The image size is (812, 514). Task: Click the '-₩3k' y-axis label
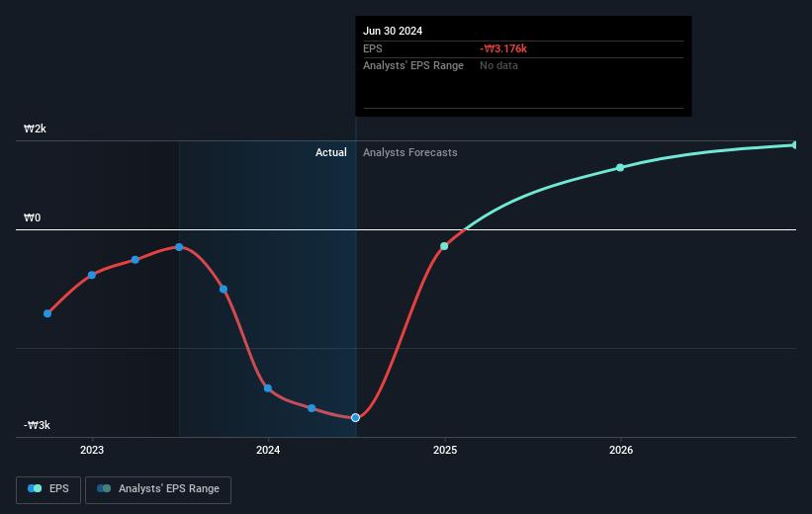coord(37,425)
